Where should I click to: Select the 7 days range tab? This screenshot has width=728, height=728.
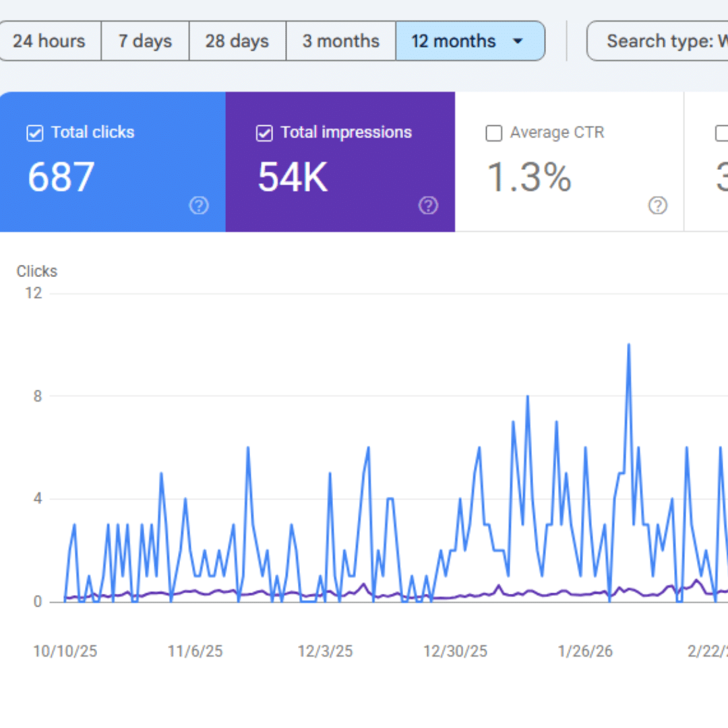(x=146, y=41)
